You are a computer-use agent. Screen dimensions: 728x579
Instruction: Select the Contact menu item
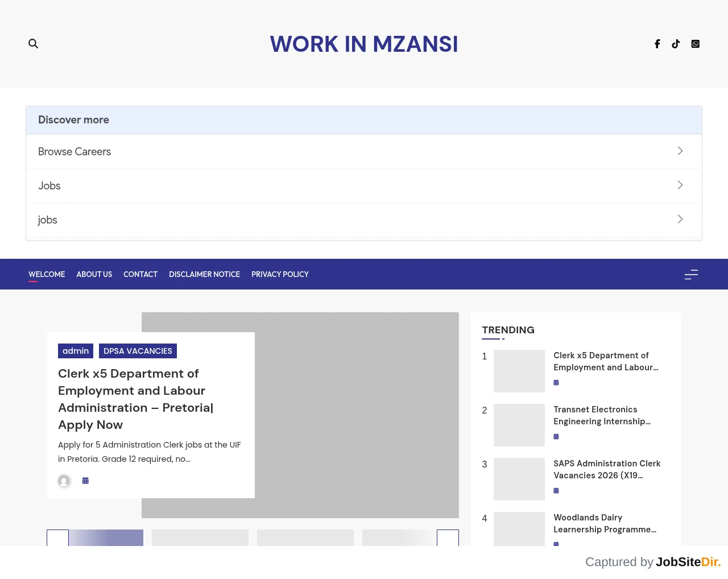(x=140, y=274)
